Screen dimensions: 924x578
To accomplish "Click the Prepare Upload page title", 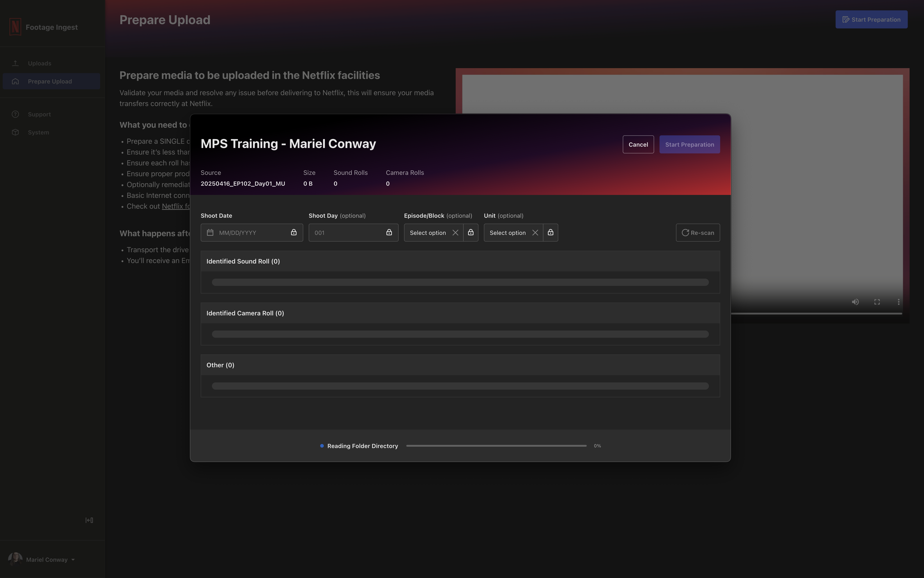I will (165, 19).
